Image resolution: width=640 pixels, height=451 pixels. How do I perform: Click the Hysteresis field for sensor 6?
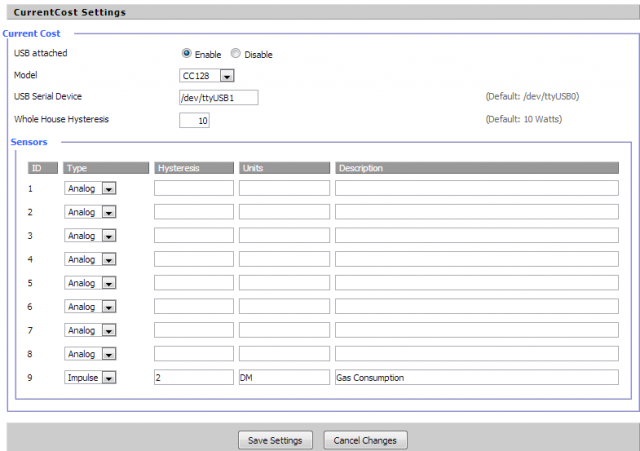194,307
